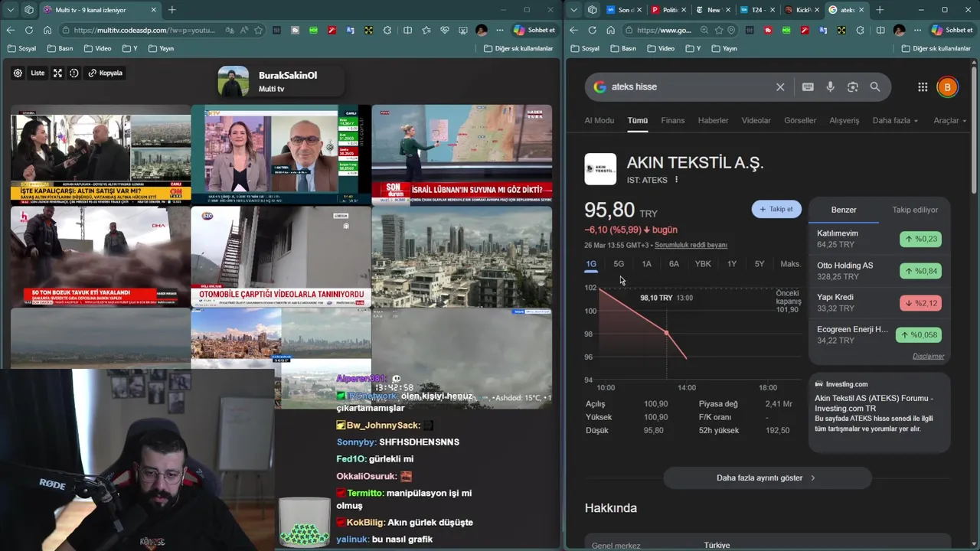Viewport: 980px width, 551px height.
Task: Select the 5G chart range
Action: click(619, 264)
